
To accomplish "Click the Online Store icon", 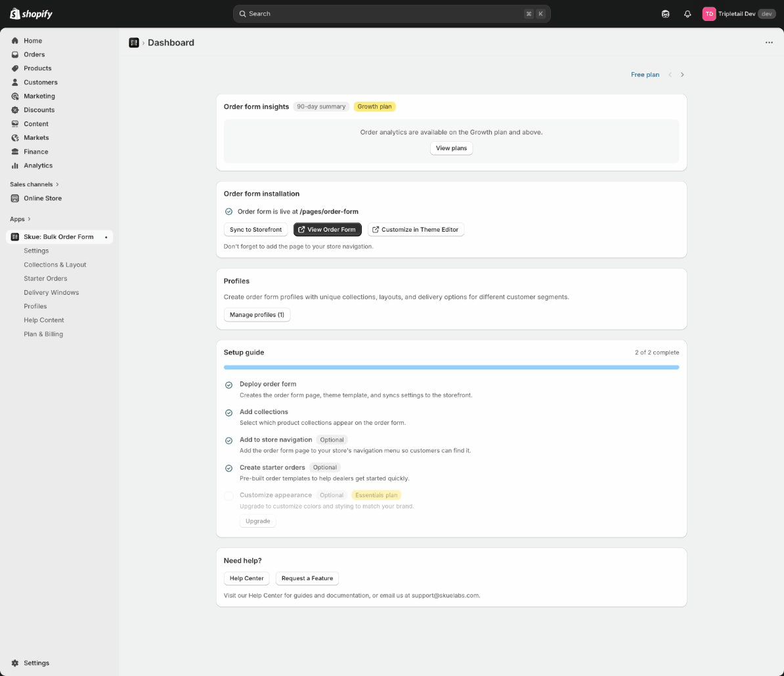I will tap(14, 198).
